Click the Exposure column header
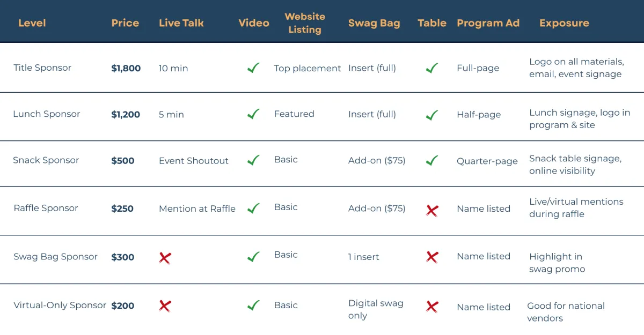This screenshot has height=335, width=644. (564, 23)
